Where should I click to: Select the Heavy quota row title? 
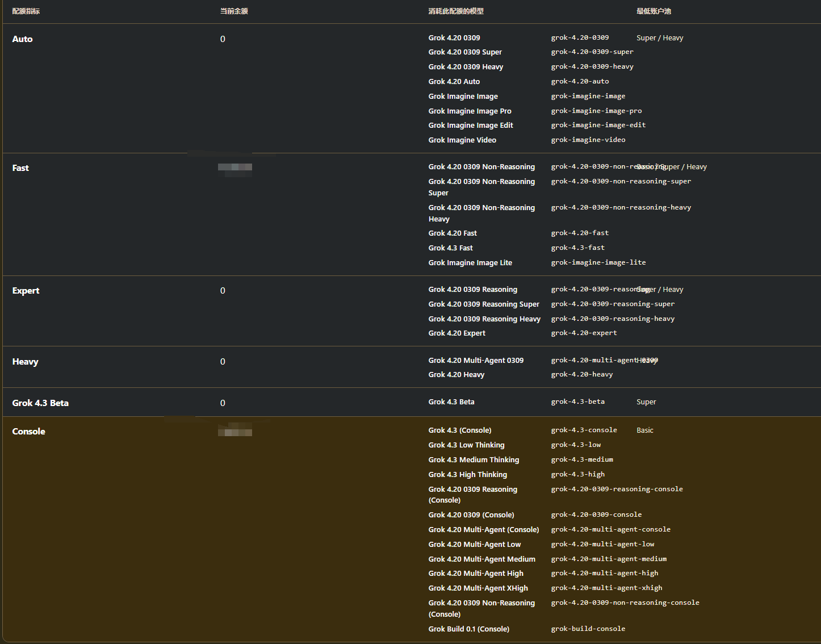coord(25,362)
